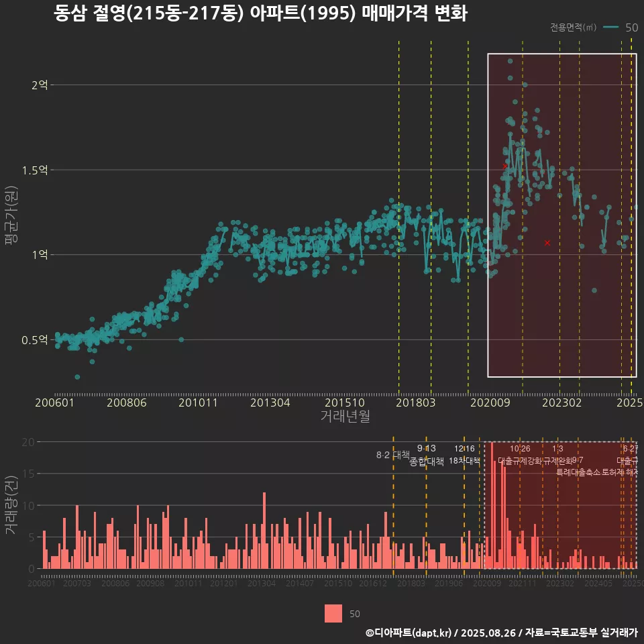Select the 거래량(건) axis title

pyautogui.click(x=11, y=505)
